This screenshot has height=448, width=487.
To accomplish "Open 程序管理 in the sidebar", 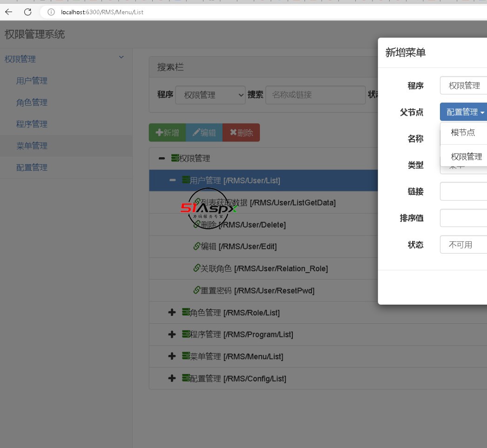I will pos(32,124).
